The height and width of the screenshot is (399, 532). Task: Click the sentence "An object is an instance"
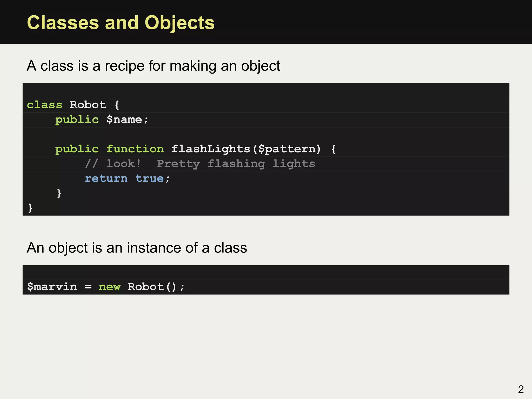click(x=137, y=248)
